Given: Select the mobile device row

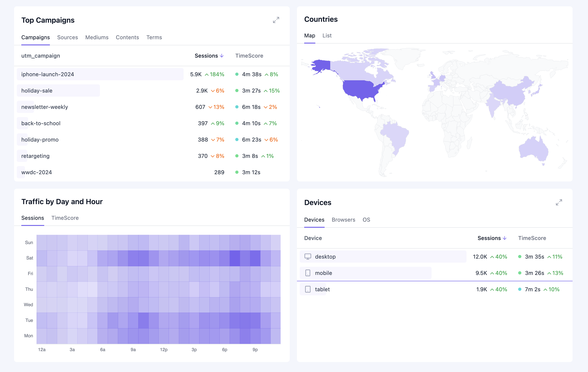Looking at the screenshot, I should pyautogui.click(x=434, y=273).
